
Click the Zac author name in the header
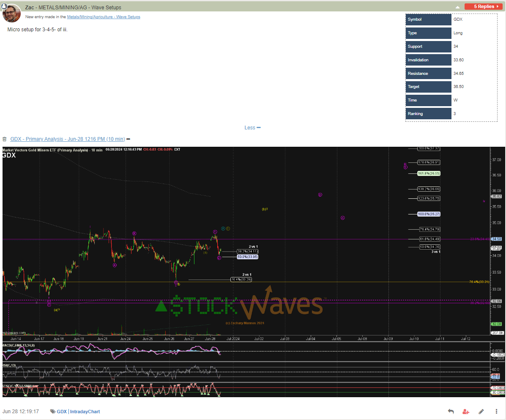tap(30, 8)
